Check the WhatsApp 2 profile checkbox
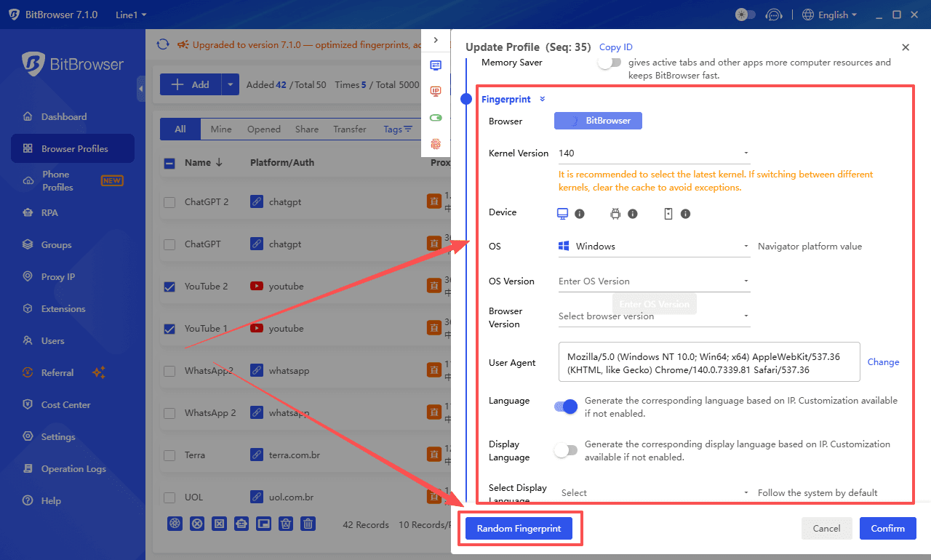 tap(169, 412)
